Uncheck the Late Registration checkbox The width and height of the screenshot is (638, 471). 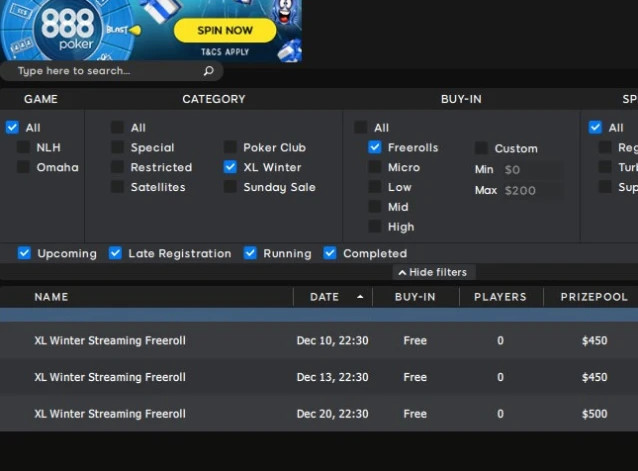pyautogui.click(x=115, y=253)
